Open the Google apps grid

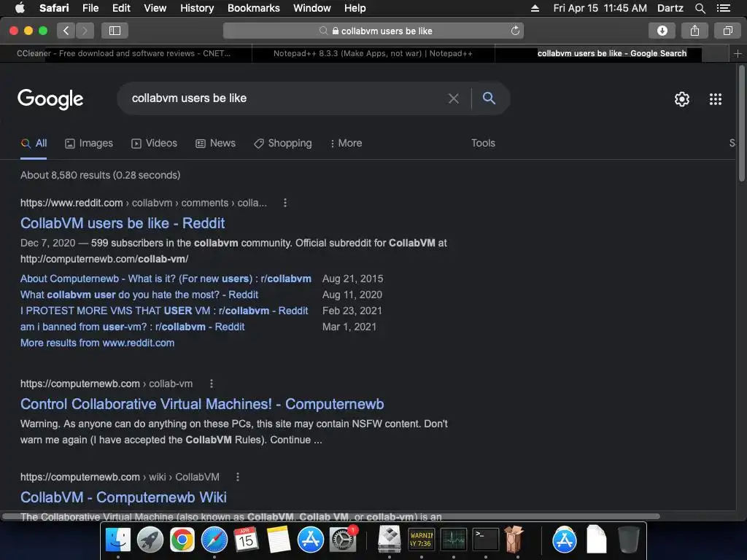coord(715,99)
